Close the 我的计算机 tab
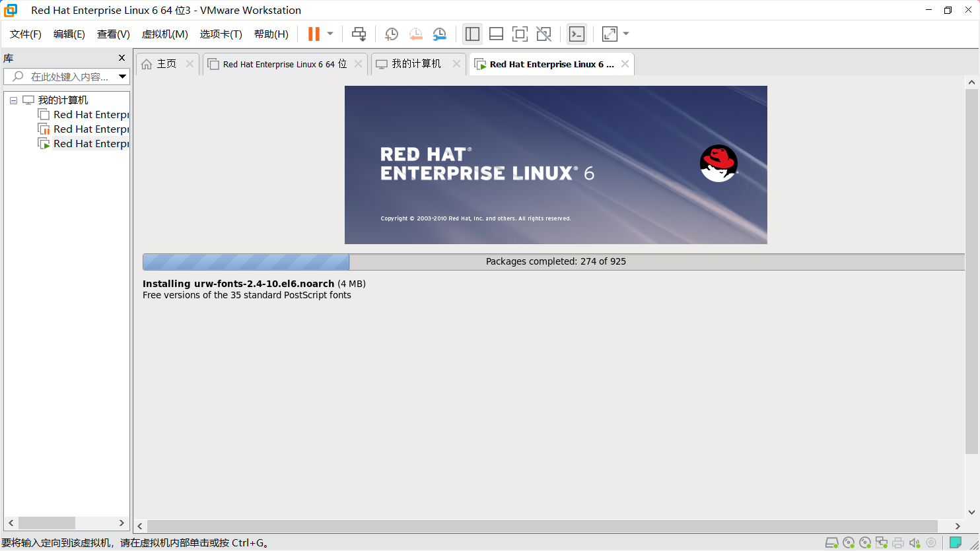Viewport: 980px width, 551px height. [x=456, y=64]
